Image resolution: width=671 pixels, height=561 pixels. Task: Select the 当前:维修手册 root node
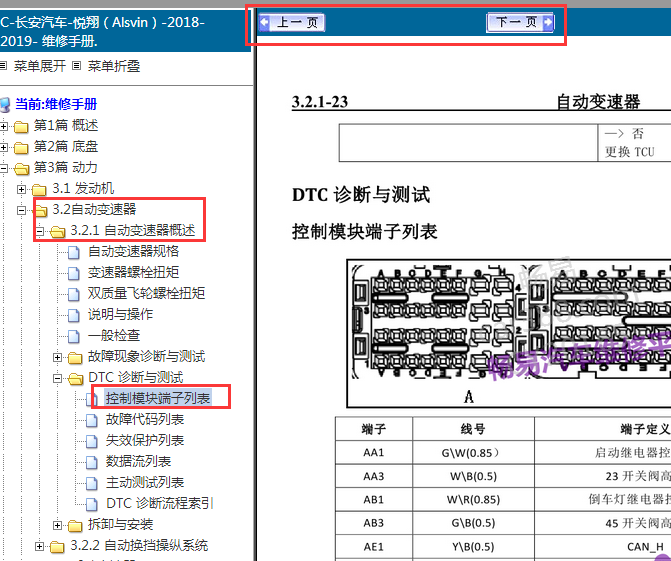pos(56,104)
